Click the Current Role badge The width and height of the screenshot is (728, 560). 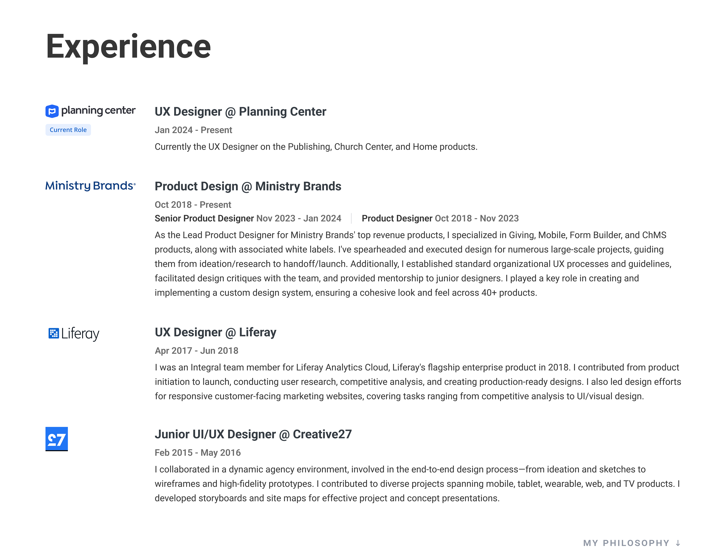point(68,130)
